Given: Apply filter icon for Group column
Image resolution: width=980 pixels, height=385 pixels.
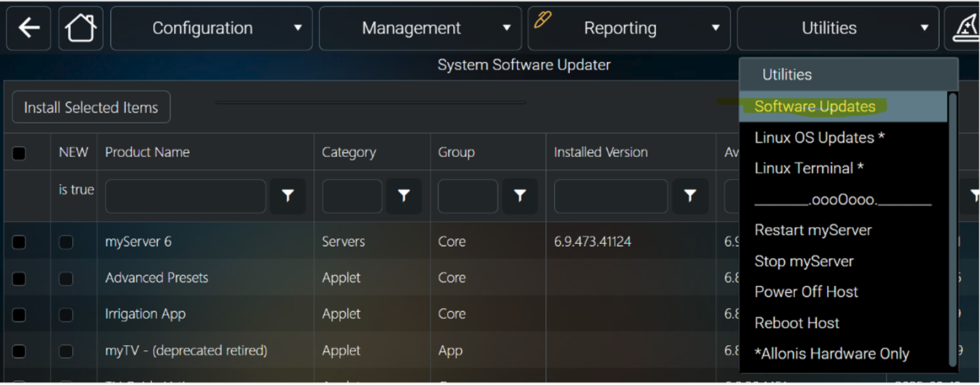Looking at the screenshot, I should pos(520,195).
